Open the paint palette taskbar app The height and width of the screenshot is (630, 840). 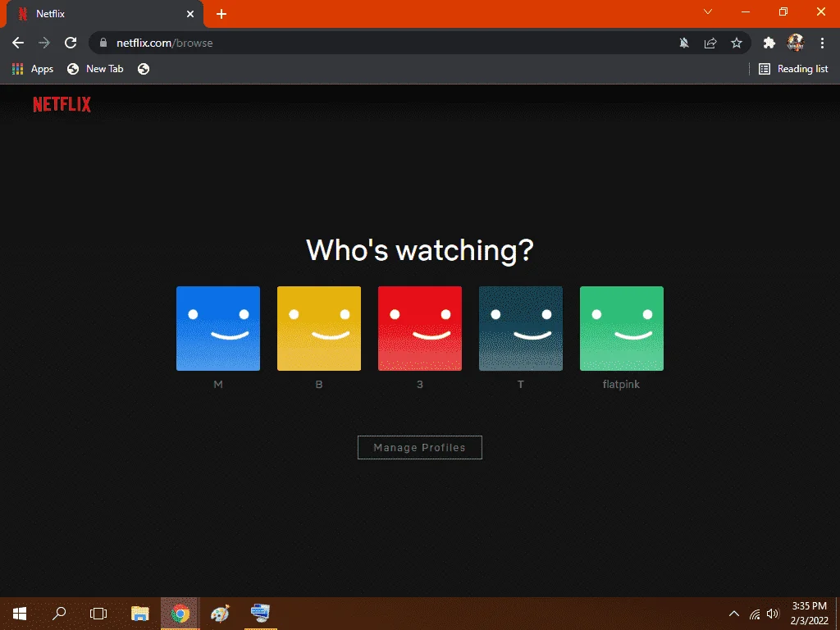[x=220, y=614]
